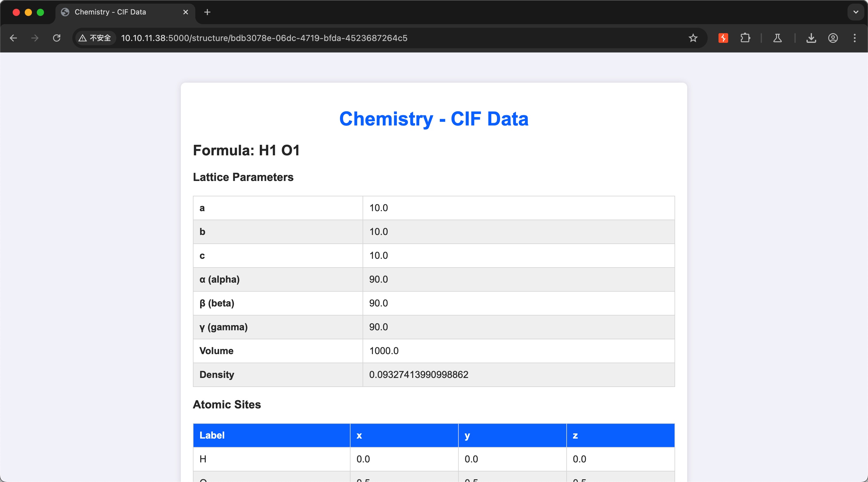The image size is (868, 482).
Task: Expand the tab search chevron
Action: (856, 12)
